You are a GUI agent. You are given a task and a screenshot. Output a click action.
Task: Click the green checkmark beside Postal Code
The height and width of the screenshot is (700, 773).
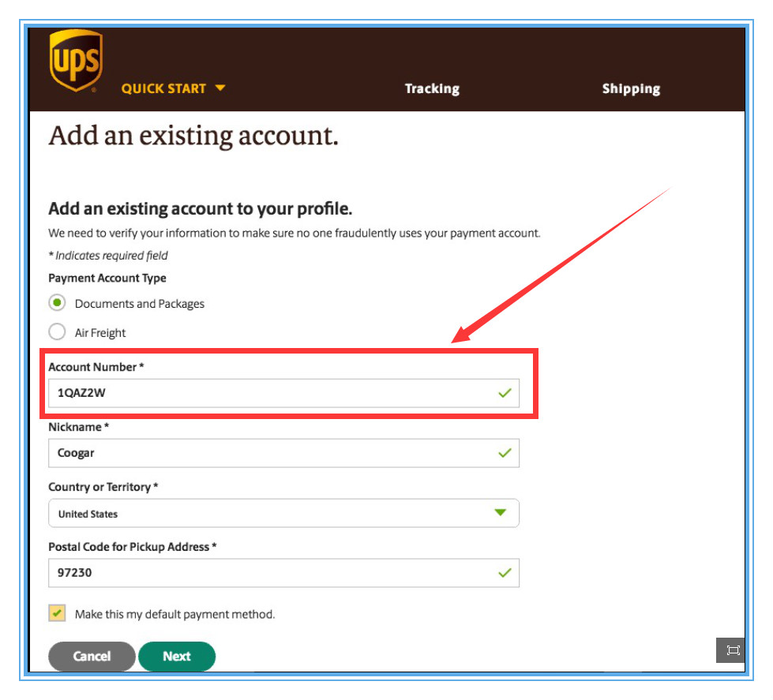[x=504, y=572]
